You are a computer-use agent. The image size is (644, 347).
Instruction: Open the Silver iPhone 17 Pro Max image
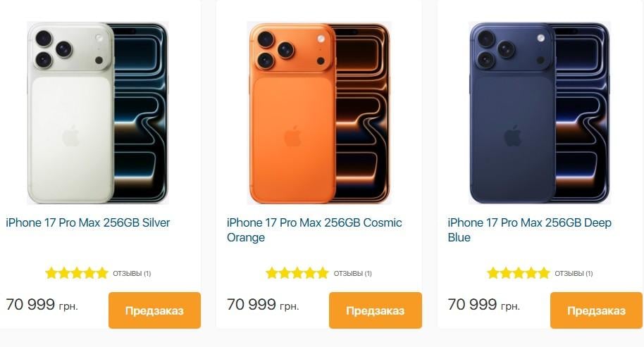[x=98, y=113]
